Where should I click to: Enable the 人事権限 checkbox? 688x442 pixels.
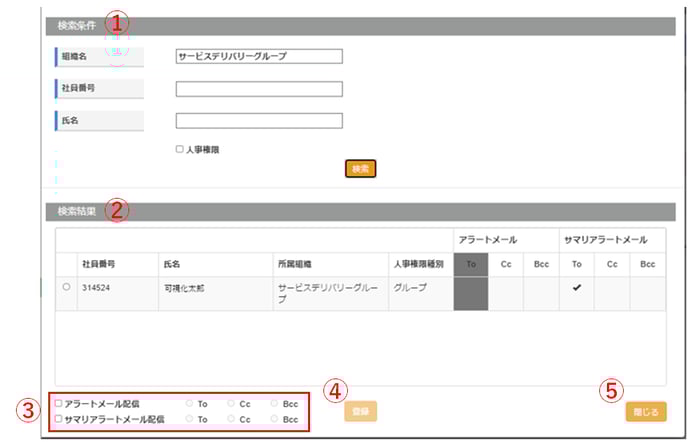180,149
